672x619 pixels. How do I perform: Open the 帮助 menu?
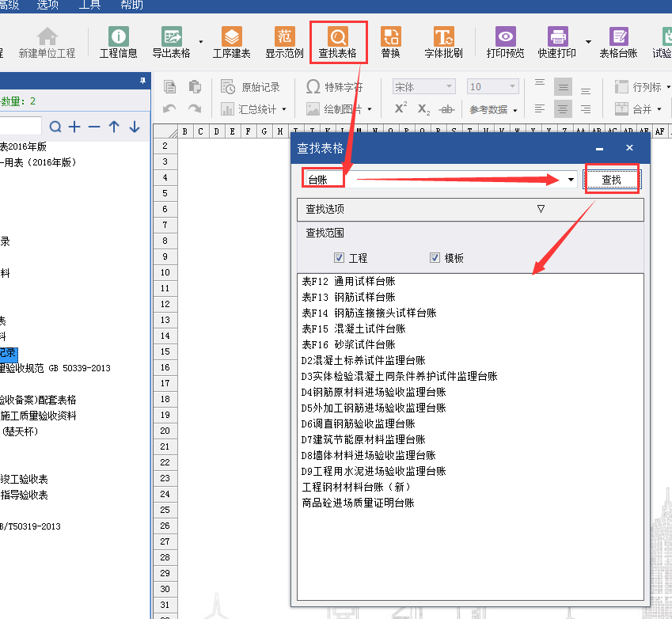[132, 6]
